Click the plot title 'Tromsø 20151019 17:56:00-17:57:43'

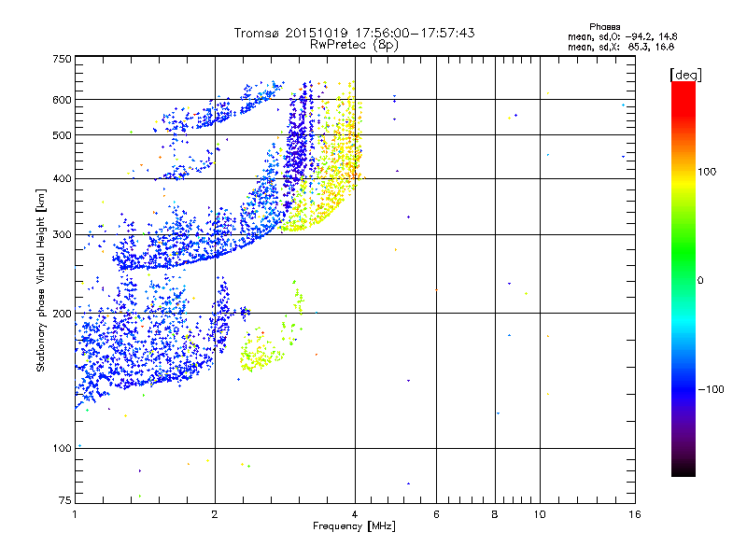(354, 33)
